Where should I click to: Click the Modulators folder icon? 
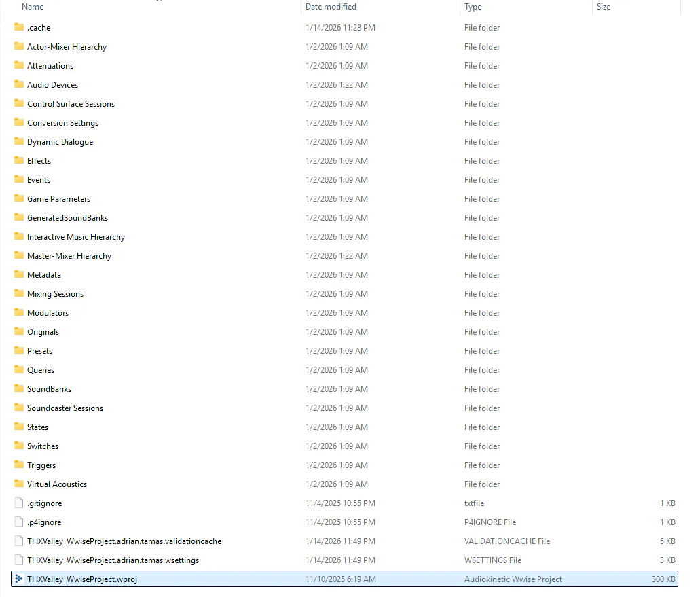(x=19, y=312)
